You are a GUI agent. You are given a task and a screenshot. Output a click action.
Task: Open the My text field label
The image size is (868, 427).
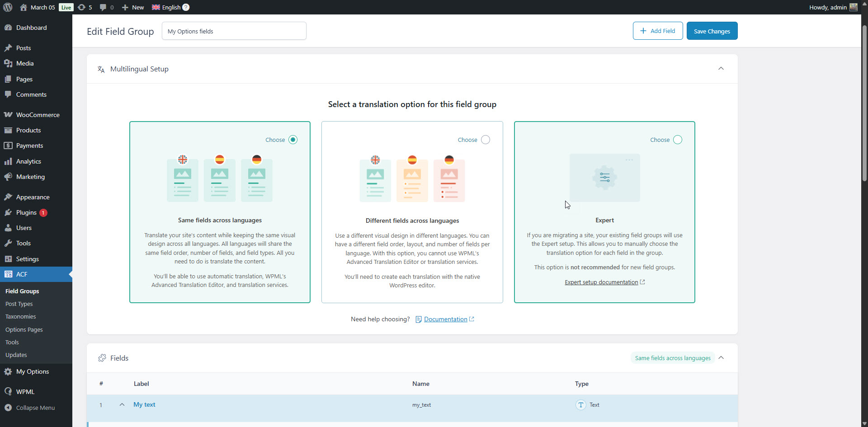144,404
